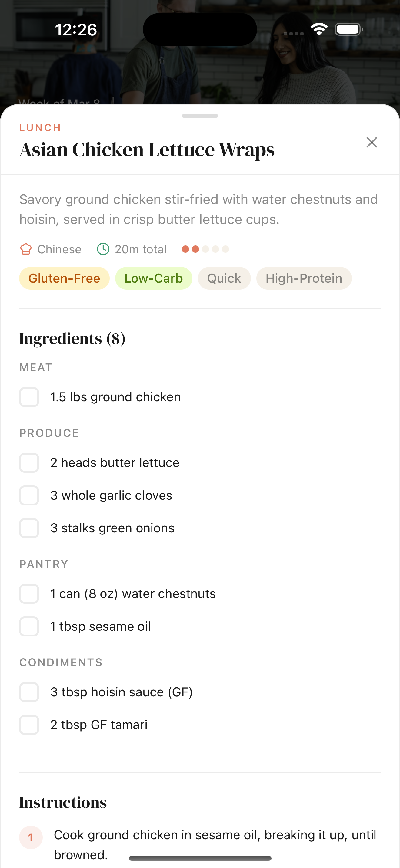
Task: Tap the sheet drag handle to expand
Action: coord(200,116)
